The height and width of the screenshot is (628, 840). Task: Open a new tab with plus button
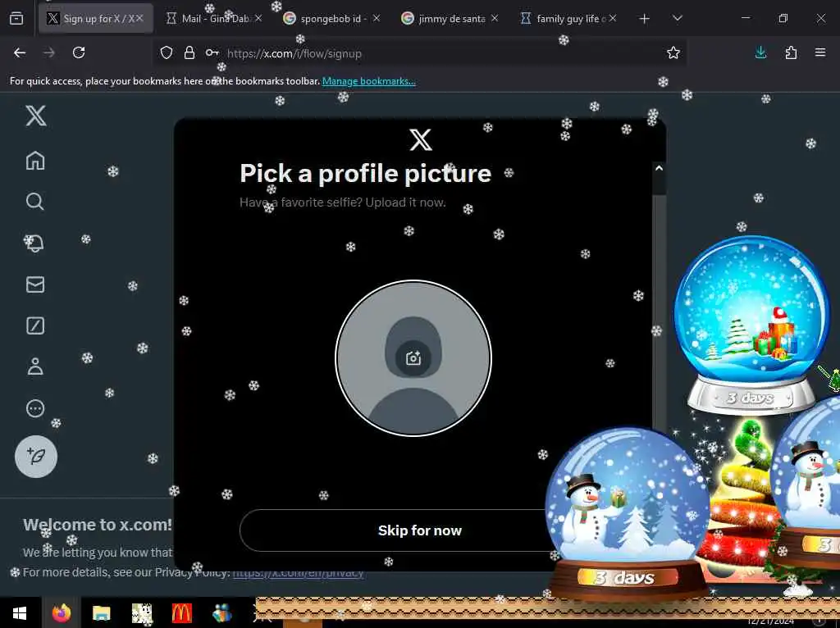coord(645,19)
